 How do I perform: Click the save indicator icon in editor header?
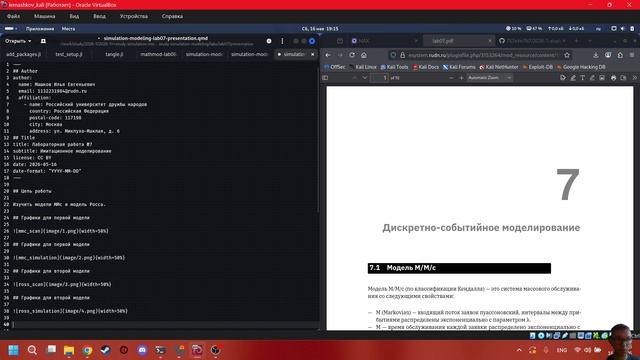coord(269,41)
